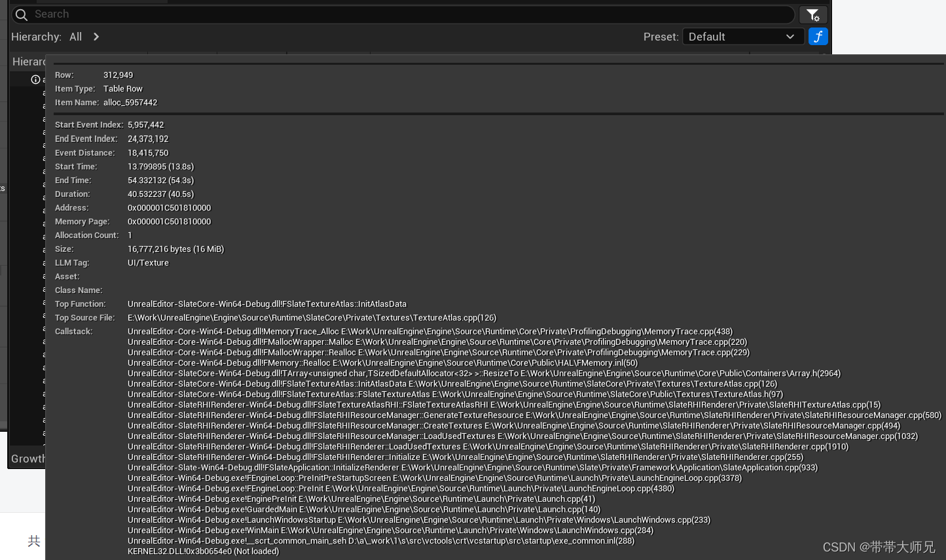Expand the Hierarchy All chevron
The image size is (946, 560).
click(96, 37)
